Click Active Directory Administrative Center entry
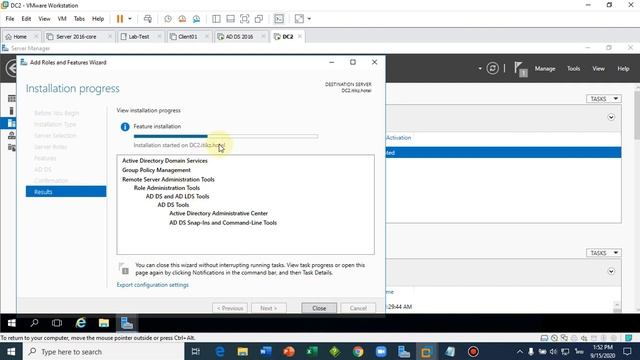 pos(218,213)
